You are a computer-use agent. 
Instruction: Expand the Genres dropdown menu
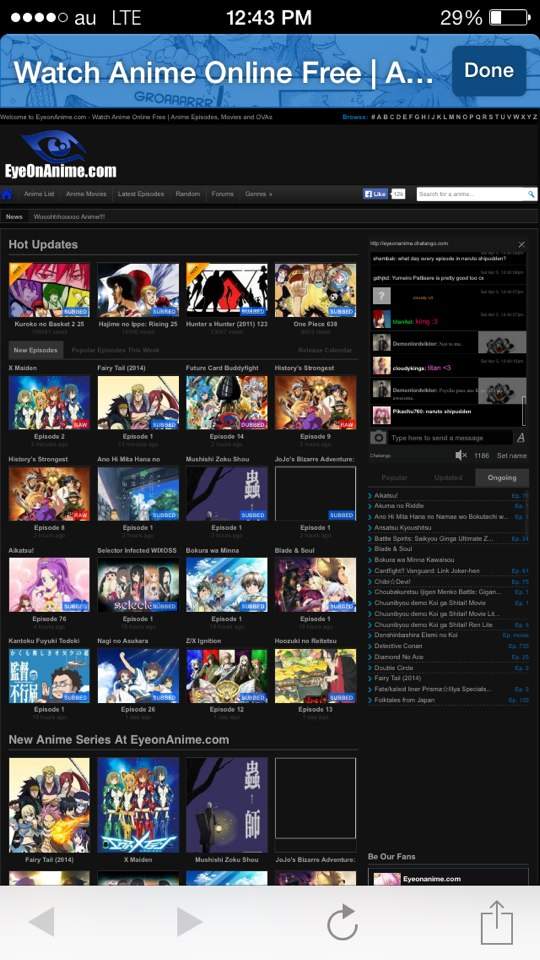258,194
